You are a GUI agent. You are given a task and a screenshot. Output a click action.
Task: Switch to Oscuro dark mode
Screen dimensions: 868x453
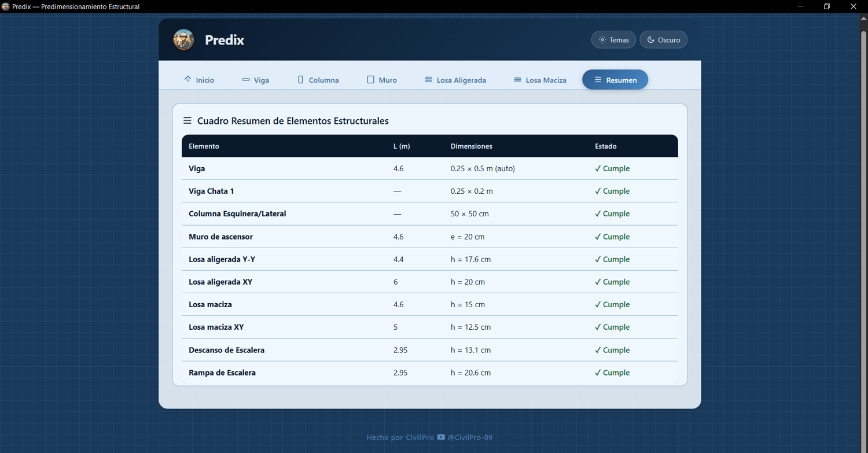click(x=663, y=40)
